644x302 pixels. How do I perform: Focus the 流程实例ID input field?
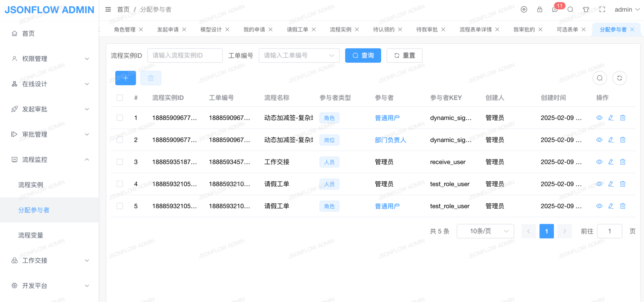(x=185, y=55)
